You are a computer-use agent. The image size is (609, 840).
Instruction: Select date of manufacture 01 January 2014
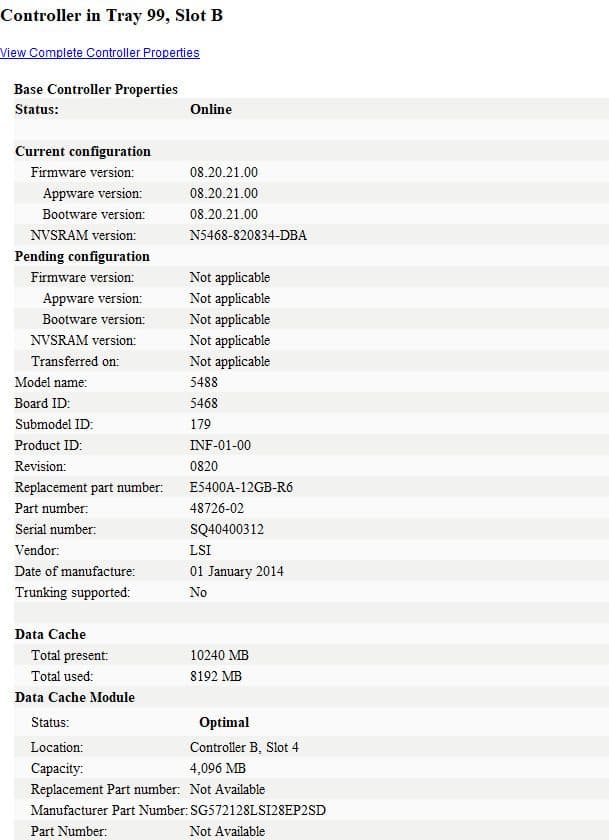(236, 572)
